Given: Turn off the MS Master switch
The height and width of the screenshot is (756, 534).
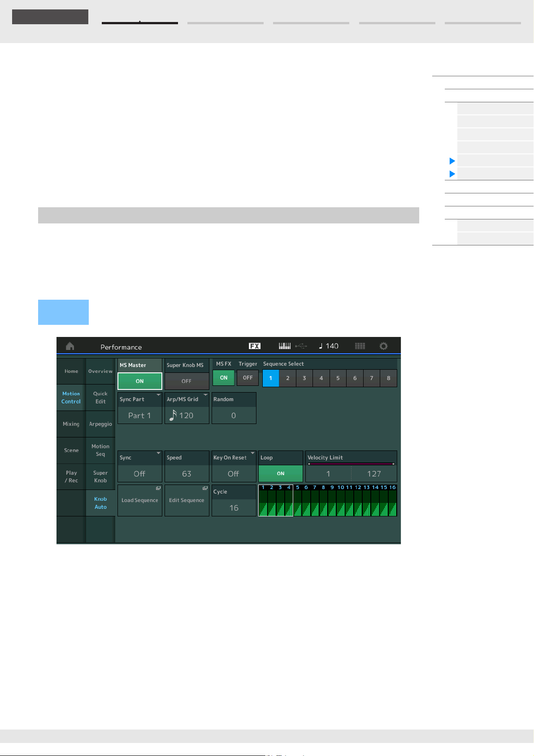Looking at the screenshot, I should coord(140,381).
